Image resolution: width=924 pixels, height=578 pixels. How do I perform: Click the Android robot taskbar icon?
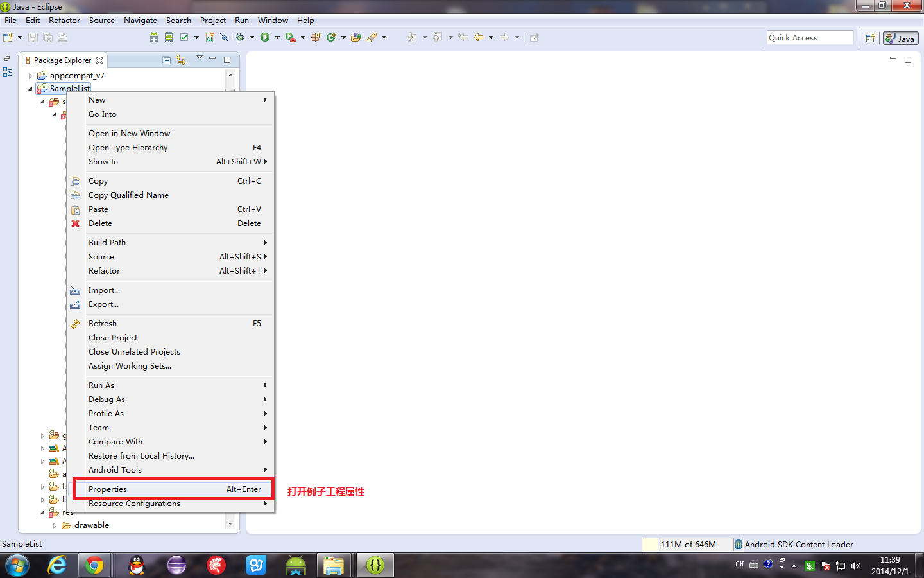(296, 565)
